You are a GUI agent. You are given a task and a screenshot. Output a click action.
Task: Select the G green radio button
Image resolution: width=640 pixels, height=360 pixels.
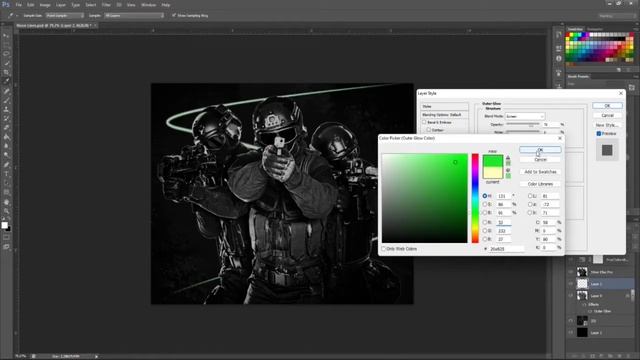pos(485,231)
